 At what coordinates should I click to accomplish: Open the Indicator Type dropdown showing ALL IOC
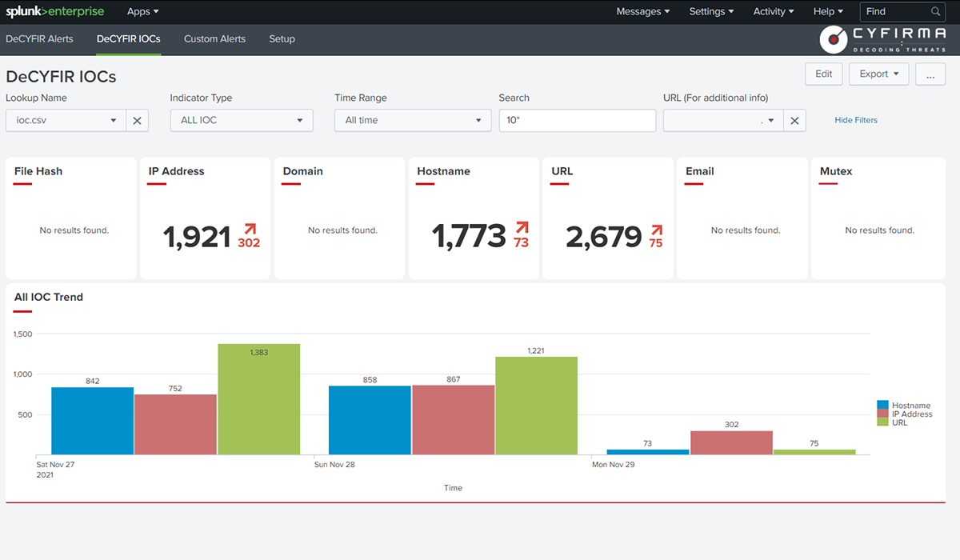[242, 120]
